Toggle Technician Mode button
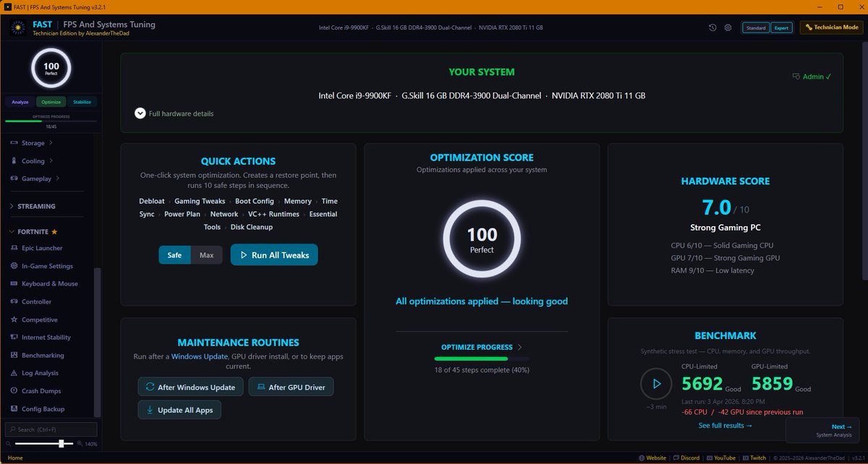Image resolution: width=868 pixels, height=464 pixels. click(831, 27)
